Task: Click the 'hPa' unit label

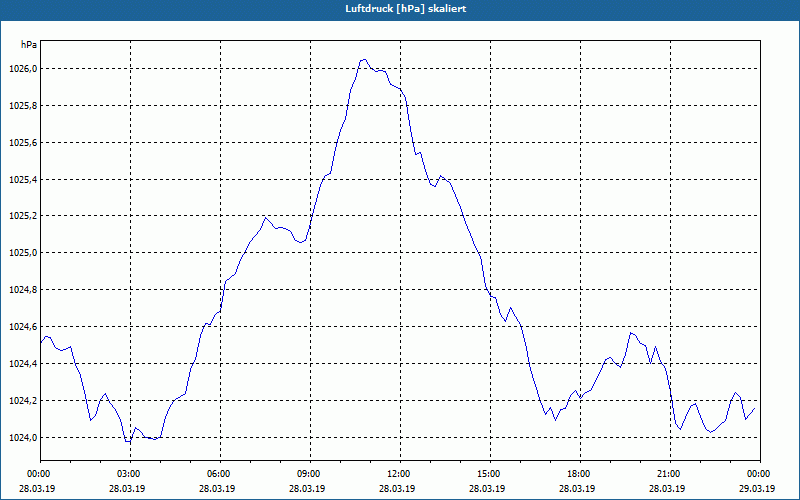Action: pyautogui.click(x=29, y=45)
